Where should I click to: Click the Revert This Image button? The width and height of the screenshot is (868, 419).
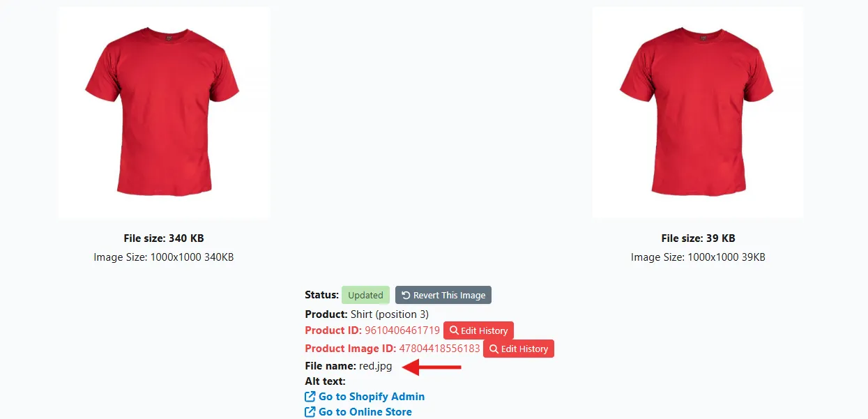443,295
